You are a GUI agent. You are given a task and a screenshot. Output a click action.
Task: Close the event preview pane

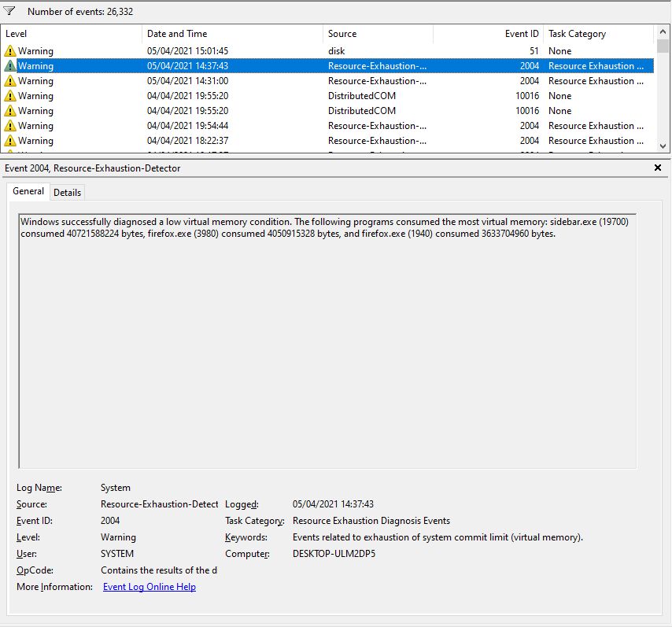pyautogui.click(x=657, y=168)
